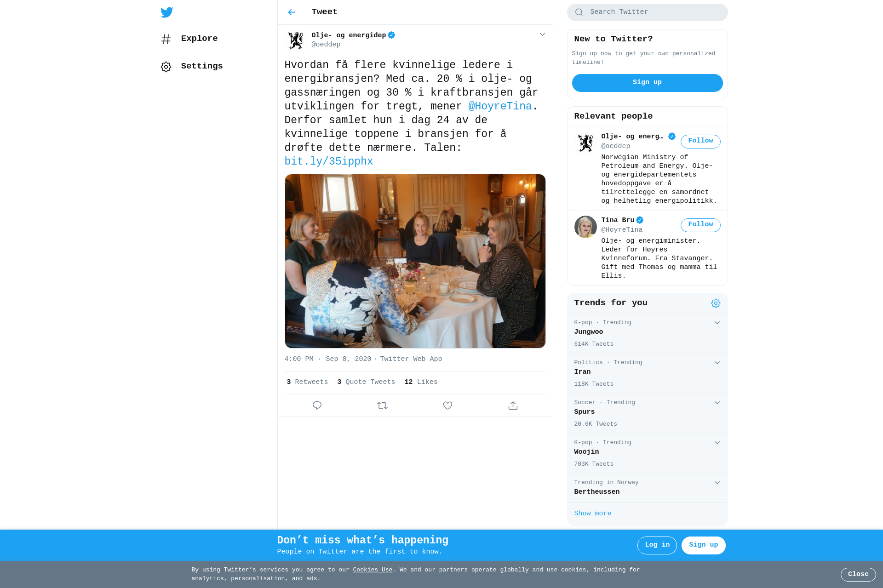Expand options for Iran trend
Screen dimensions: 883x588
(x=717, y=363)
